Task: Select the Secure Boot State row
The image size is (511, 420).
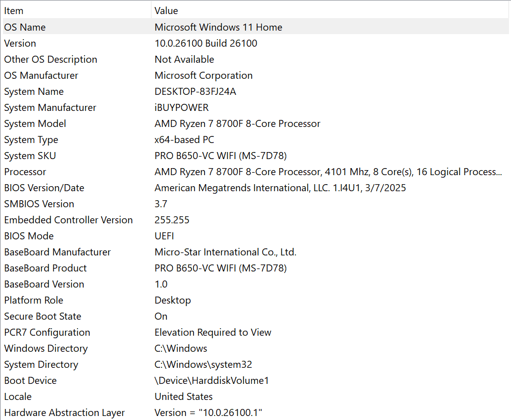Action: [43, 316]
